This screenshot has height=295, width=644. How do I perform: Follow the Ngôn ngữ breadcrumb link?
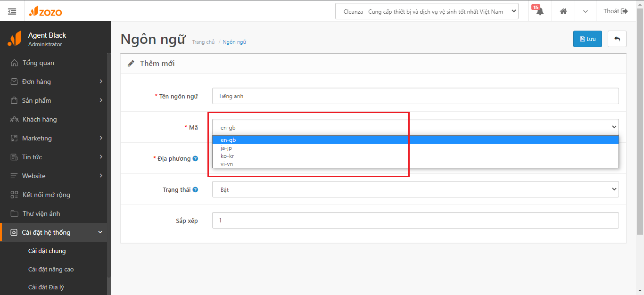[234, 42]
